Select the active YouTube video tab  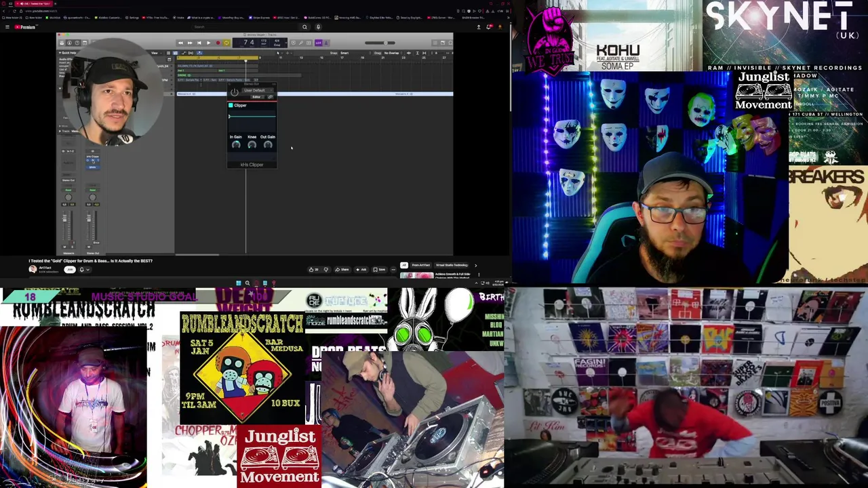(33, 3)
